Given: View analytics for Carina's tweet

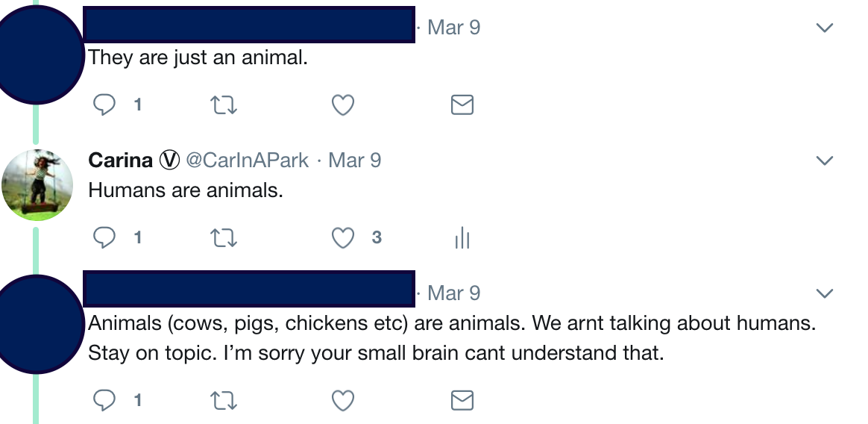Looking at the screenshot, I should tap(462, 237).
